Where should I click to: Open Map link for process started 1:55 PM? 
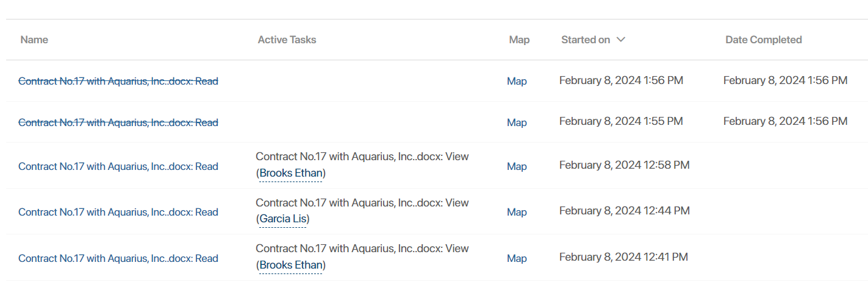[x=517, y=122]
